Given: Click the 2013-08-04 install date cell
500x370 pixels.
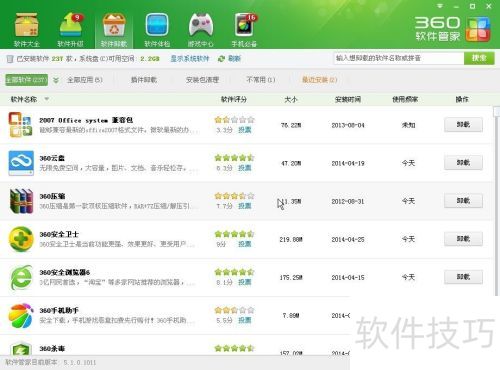Looking at the screenshot, I should tap(348, 125).
